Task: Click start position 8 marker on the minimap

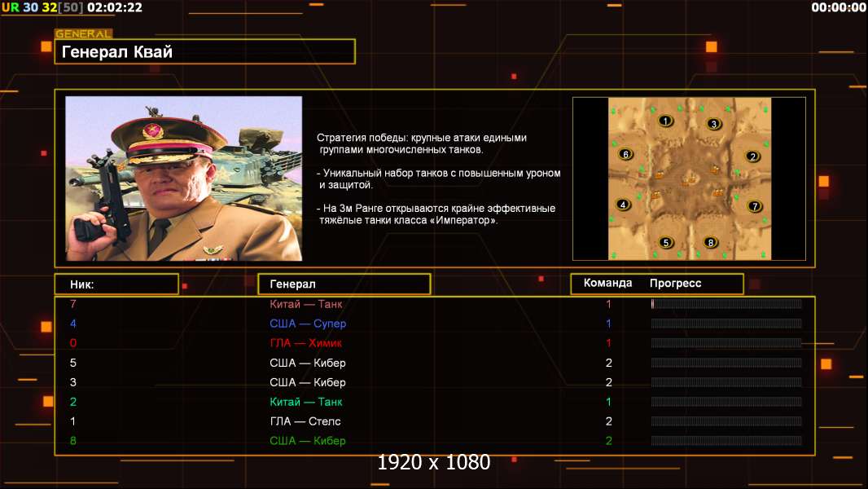Action: [x=711, y=242]
